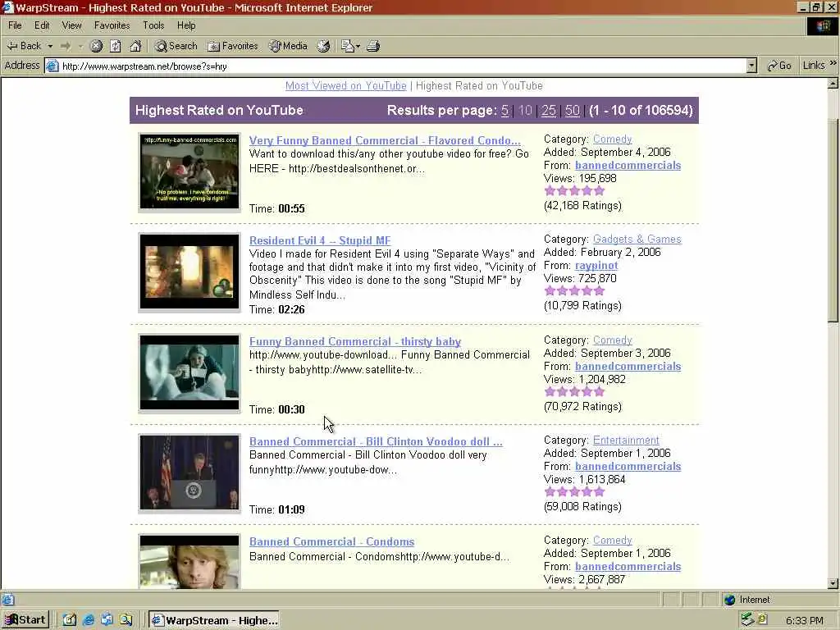Click the Stop loading icon
The width and height of the screenshot is (840, 630).
(96, 46)
